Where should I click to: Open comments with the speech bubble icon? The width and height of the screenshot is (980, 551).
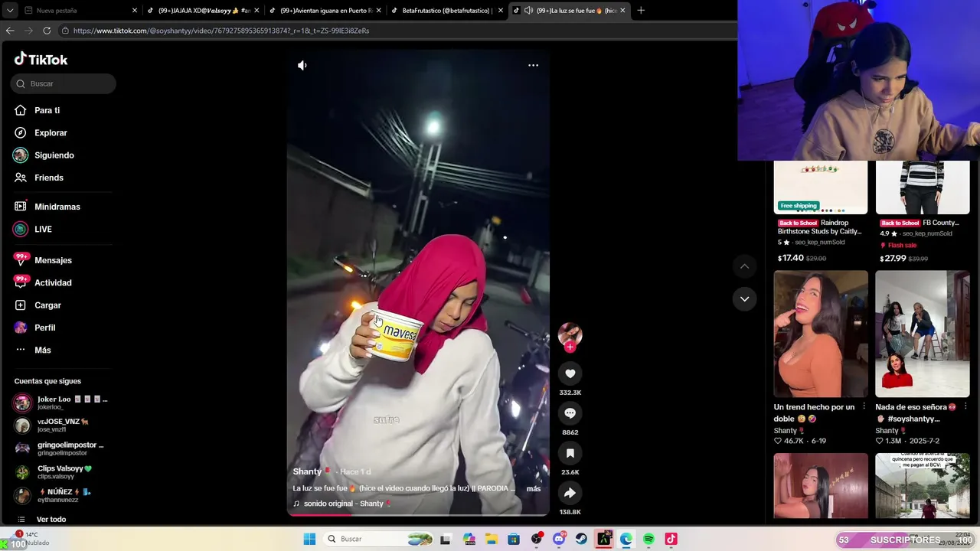(570, 413)
